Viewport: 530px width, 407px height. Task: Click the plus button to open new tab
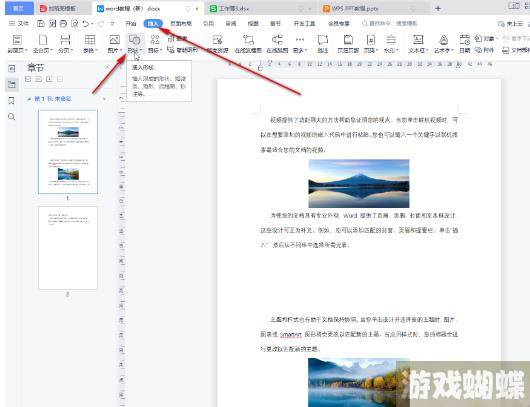tap(438, 8)
